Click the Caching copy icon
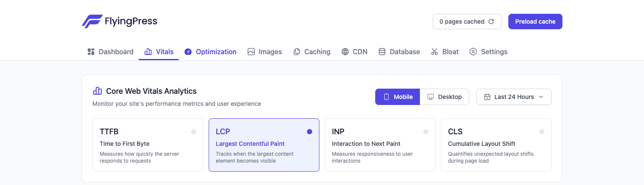This screenshot has width=644, height=185. pos(297,52)
